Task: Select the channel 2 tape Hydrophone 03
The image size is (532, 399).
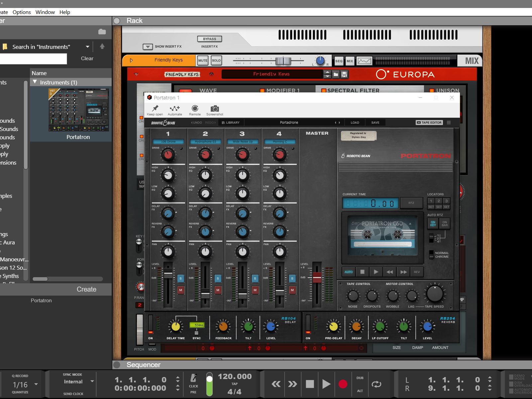Action: [x=205, y=142]
